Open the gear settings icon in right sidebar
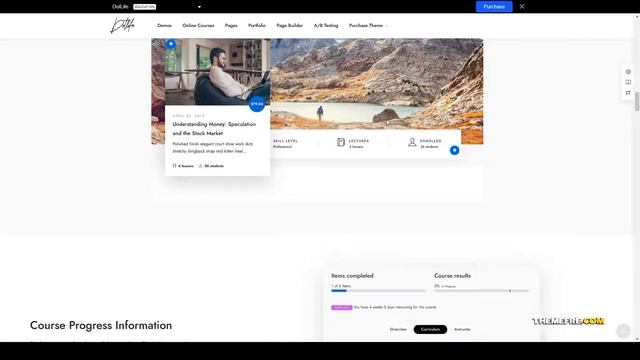Viewport: 640px width, 360px height. click(x=628, y=72)
